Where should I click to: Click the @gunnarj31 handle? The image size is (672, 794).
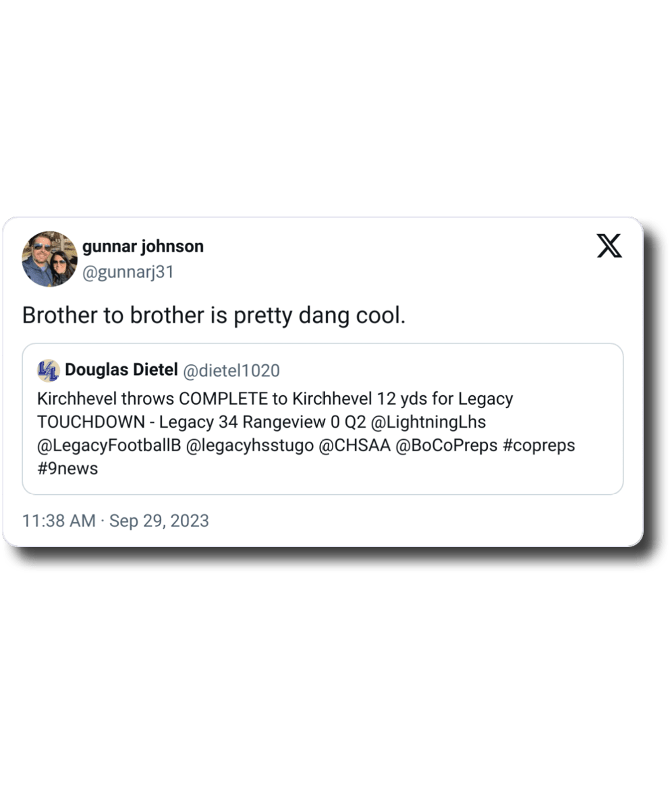(128, 272)
